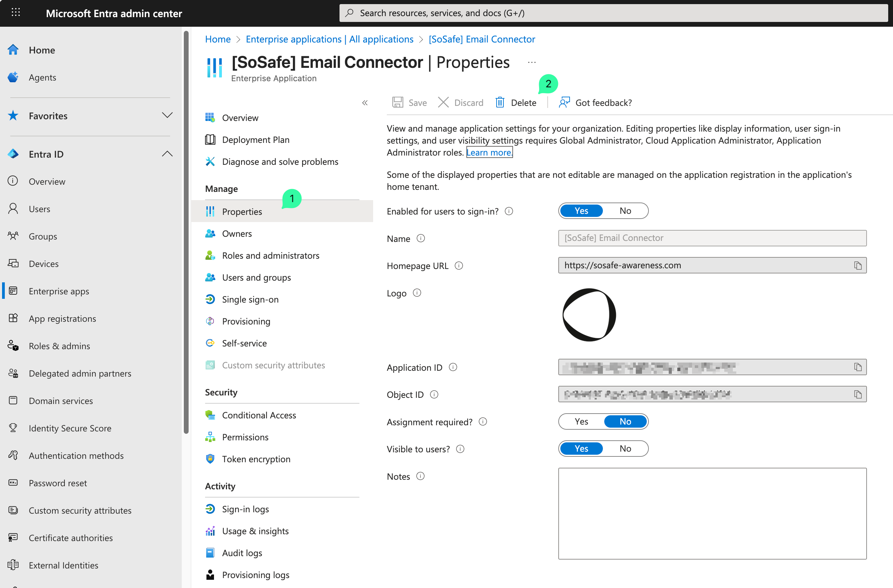Open Got feedback icon in toolbar
893x588 pixels.
(x=564, y=102)
